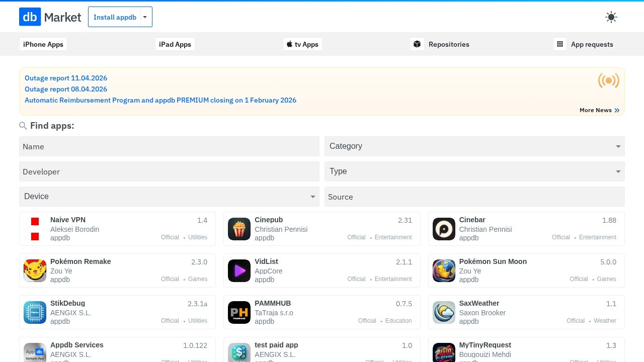Click the Naive VPN app title
Image resolution: width=644 pixels, height=362 pixels.
point(68,220)
